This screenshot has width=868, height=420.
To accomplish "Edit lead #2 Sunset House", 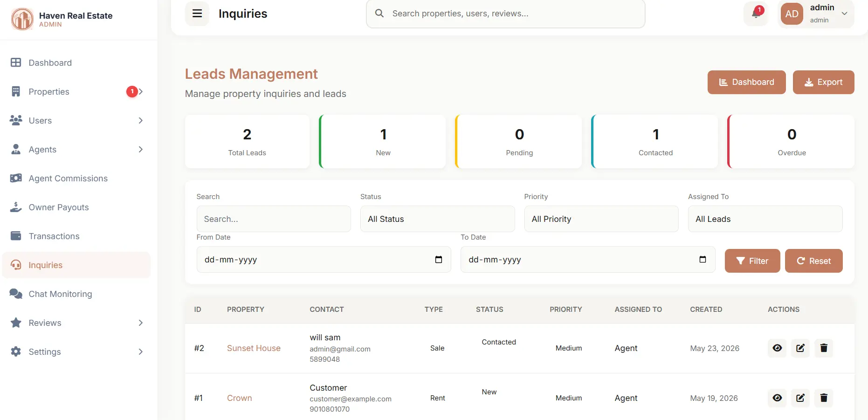I will [800, 348].
